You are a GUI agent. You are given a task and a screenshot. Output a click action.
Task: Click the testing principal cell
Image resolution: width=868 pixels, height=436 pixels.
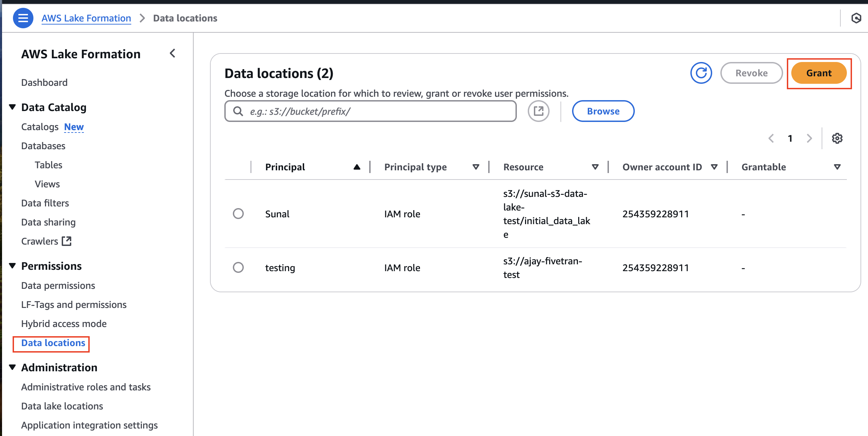pos(280,268)
